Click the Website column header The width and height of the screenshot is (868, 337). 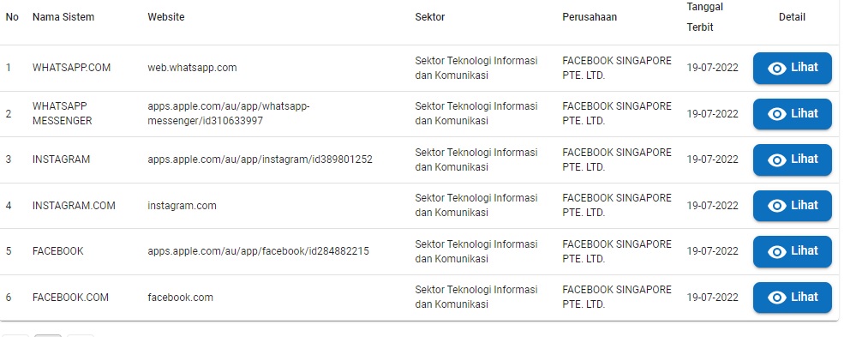(x=166, y=17)
